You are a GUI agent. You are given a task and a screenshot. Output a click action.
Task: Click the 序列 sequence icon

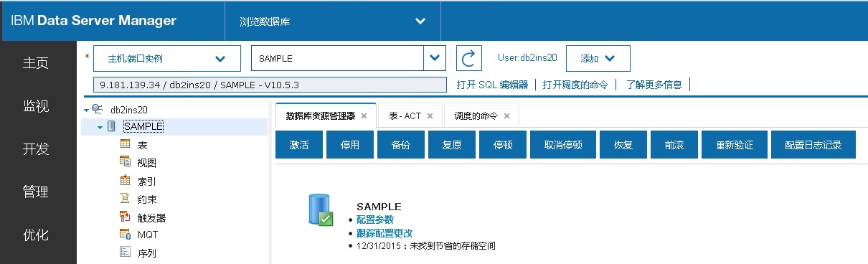coord(125,252)
